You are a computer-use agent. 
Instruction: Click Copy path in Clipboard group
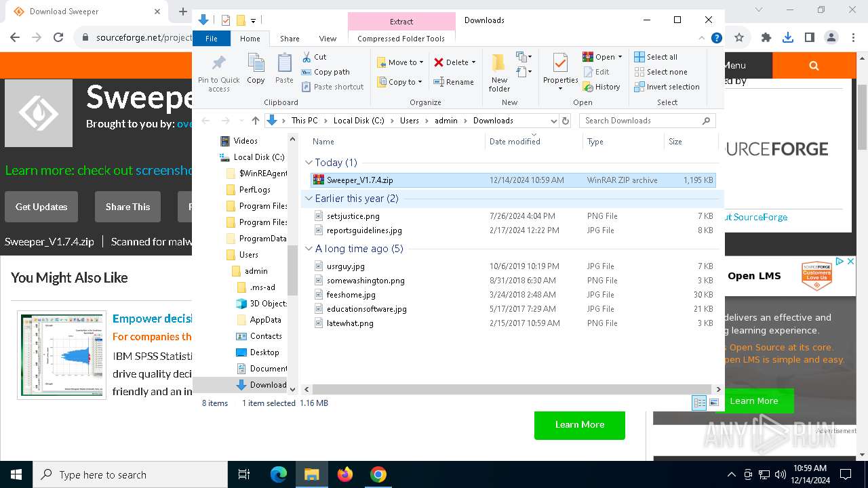click(325, 72)
